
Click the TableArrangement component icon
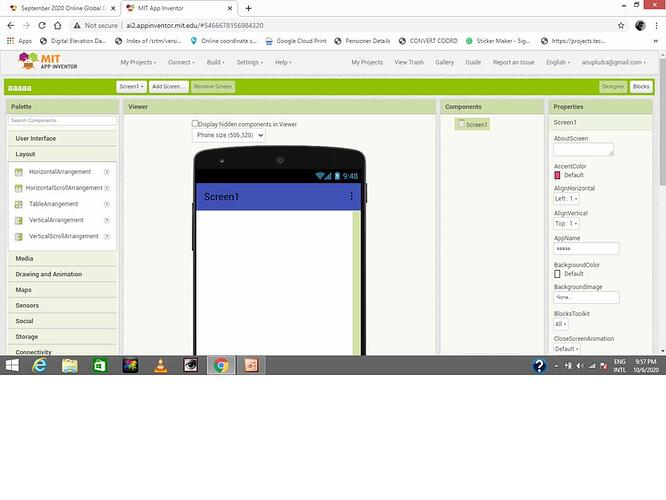point(19,204)
